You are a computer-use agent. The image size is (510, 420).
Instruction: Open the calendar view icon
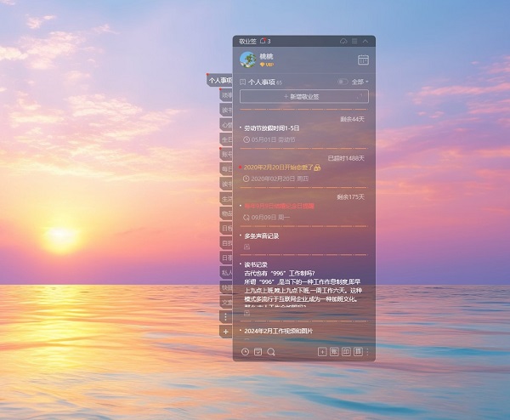click(363, 60)
